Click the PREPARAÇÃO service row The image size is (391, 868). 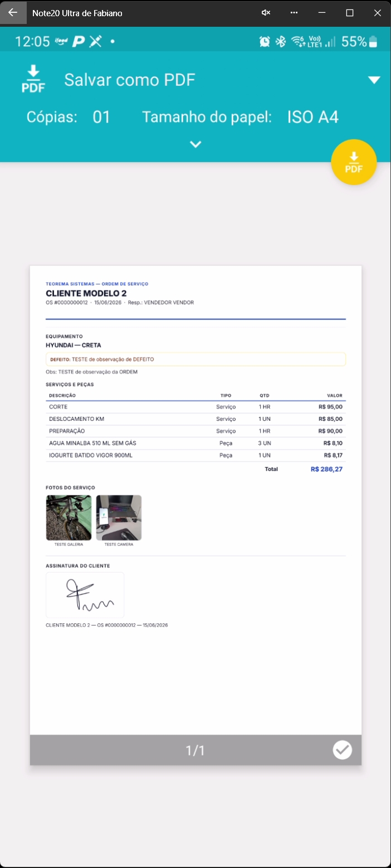(195, 431)
